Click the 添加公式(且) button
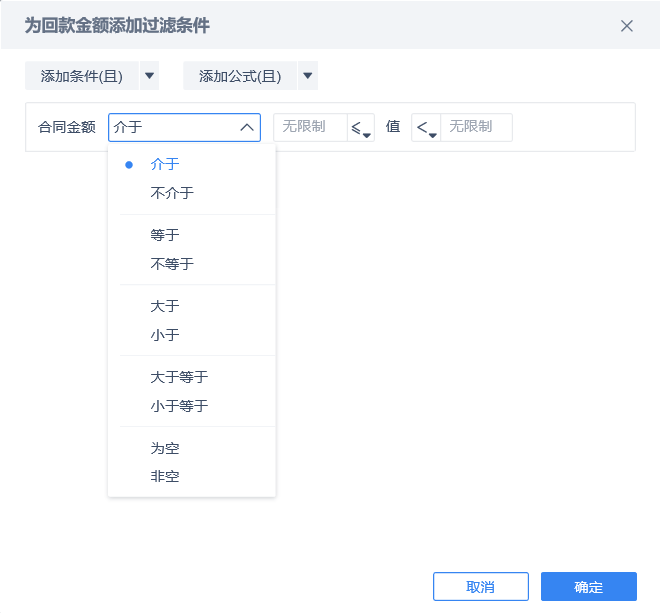This screenshot has height=613, width=660. pyautogui.click(x=240, y=76)
